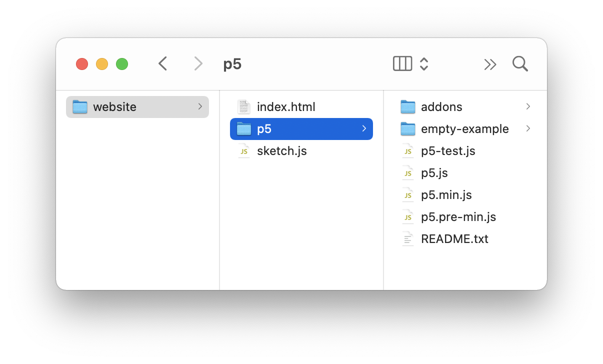This screenshot has height=364, width=603.
Task: Open the search magnifier
Action: 520,63
